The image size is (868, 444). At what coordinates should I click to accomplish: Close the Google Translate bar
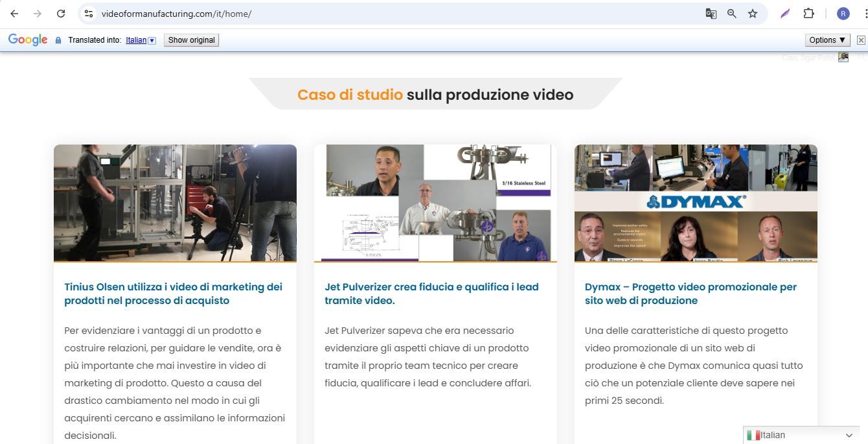861,40
